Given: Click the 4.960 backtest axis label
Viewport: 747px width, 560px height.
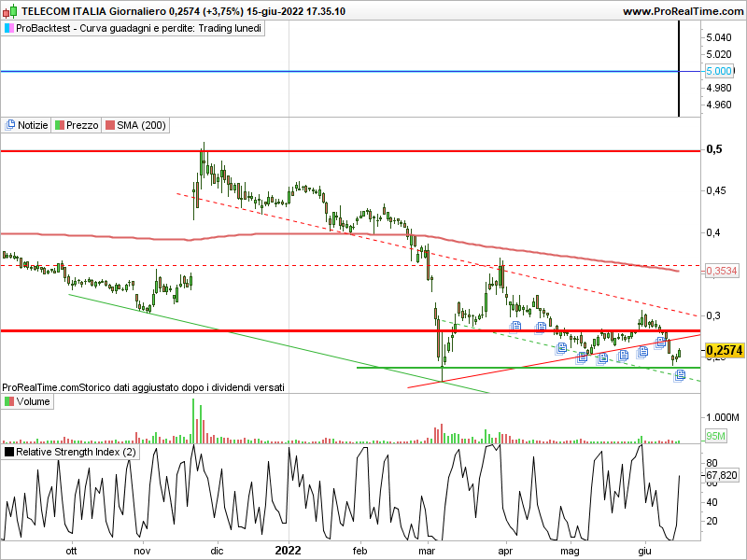Looking at the screenshot, I should tap(719, 105).
